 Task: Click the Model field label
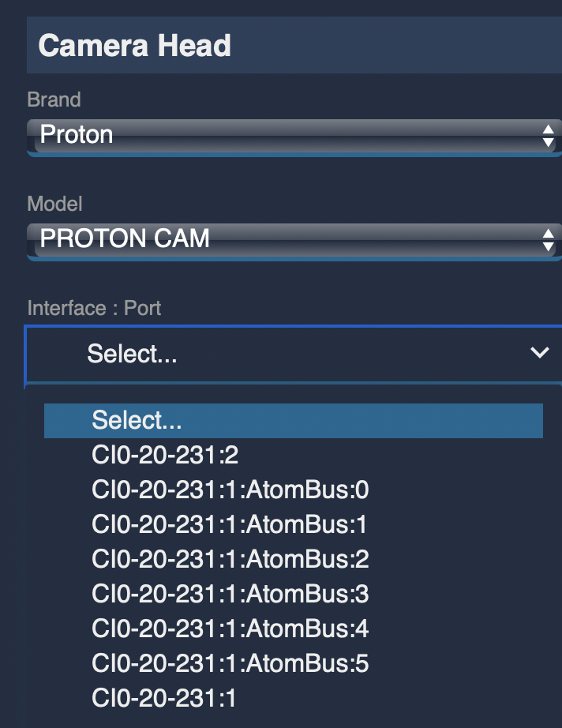[54, 204]
